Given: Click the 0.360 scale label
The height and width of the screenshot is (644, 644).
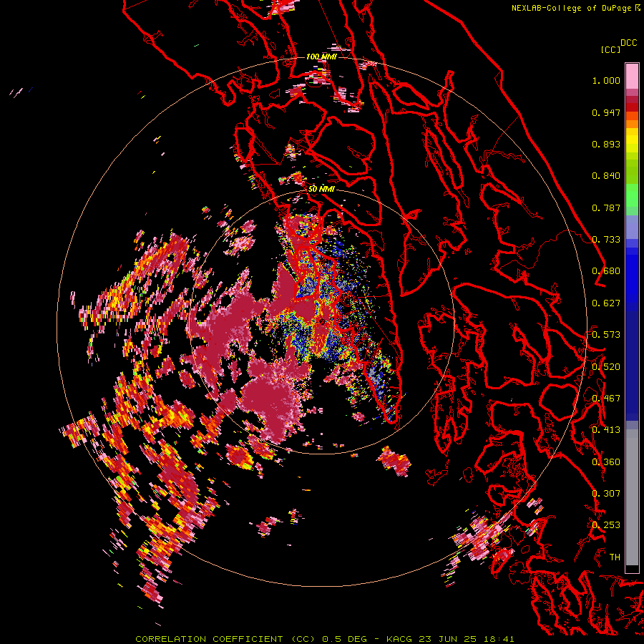Looking at the screenshot, I should pyautogui.click(x=606, y=462).
